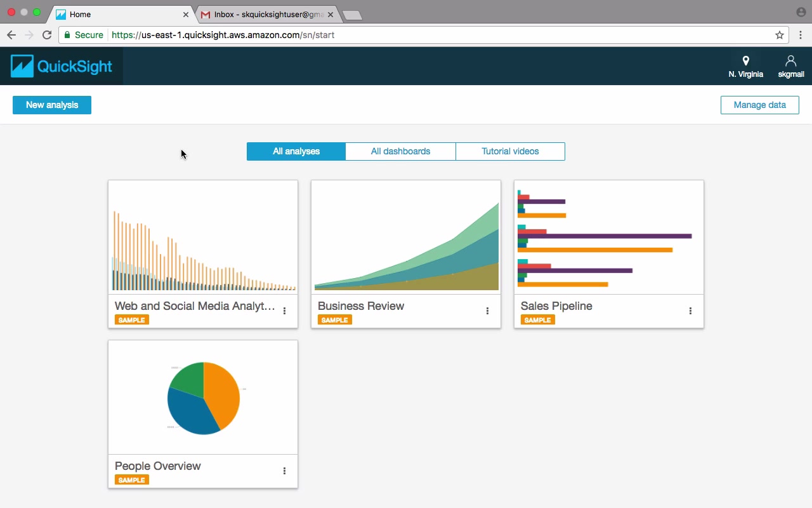812x508 pixels.
Task: Click the Chrome profile icon in title bar
Action: pyautogui.click(x=801, y=12)
